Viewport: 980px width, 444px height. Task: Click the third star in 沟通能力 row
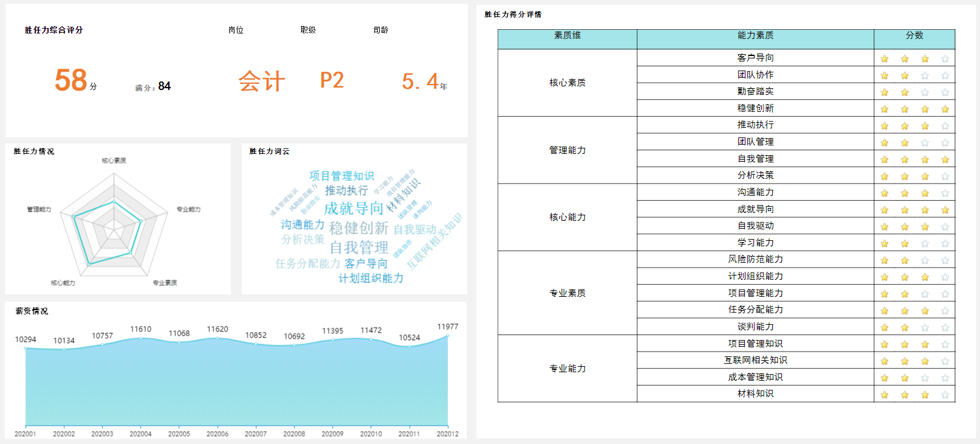925,193
